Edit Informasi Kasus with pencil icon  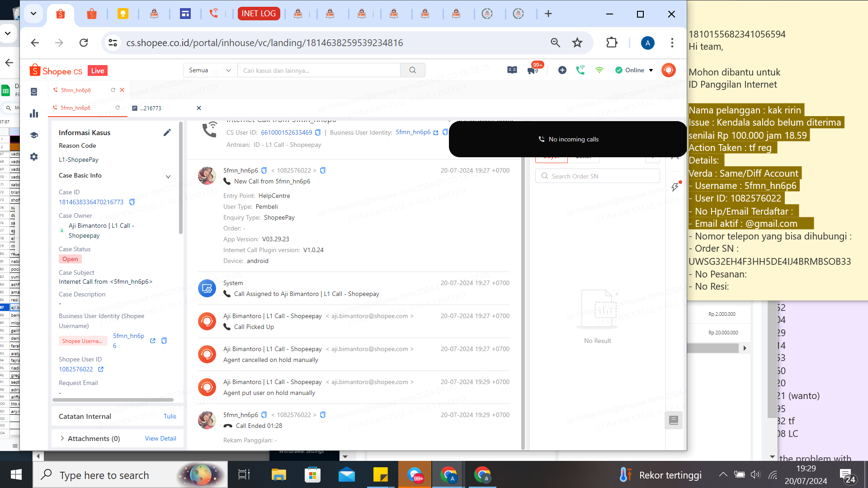(167, 132)
